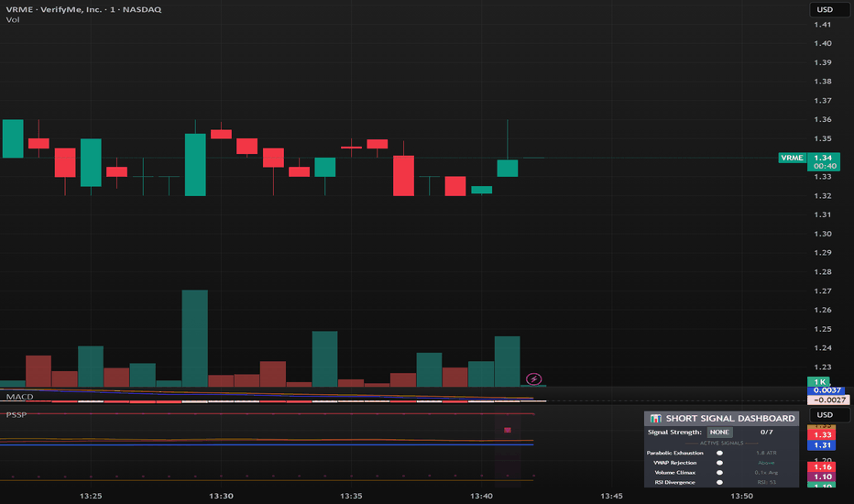The height and width of the screenshot is (504, 854).
Task: Click the blue 0.0037 MACD value label
Action: [827, 390]
